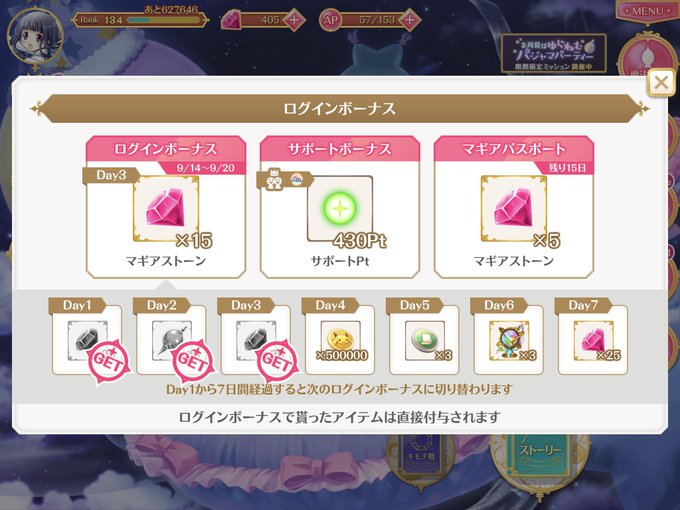Close the login bonus dialog

(661, 82)
